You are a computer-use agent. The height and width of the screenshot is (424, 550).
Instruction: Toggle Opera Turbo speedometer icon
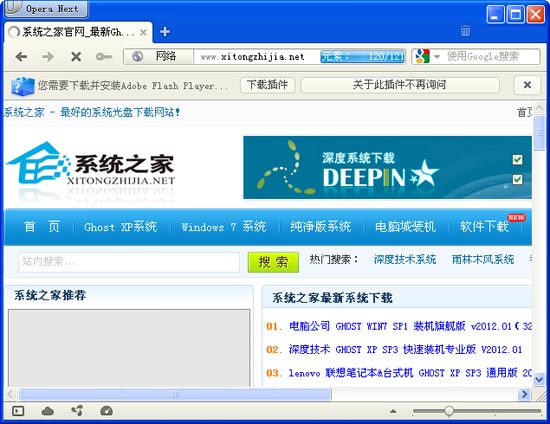[107, 411]
